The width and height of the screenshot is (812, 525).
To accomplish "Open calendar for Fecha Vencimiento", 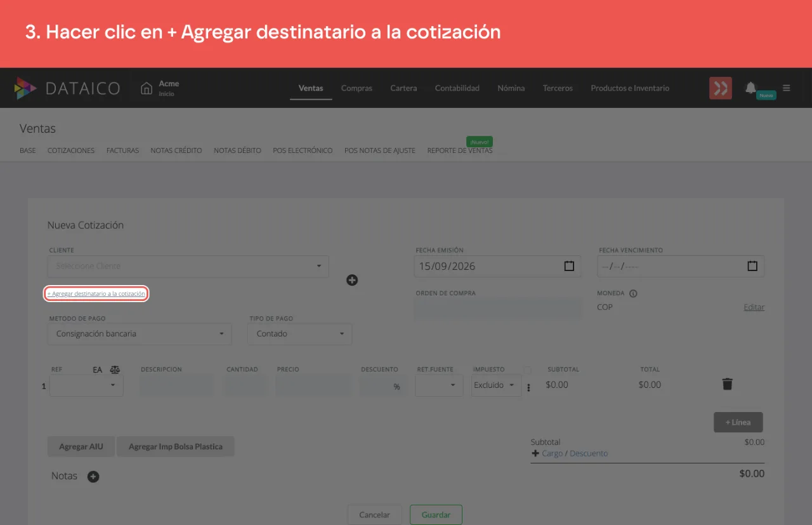I will click(752, 266).
